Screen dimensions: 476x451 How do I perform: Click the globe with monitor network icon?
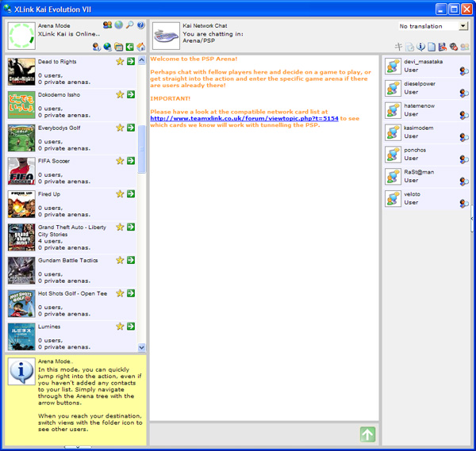click(x=107, y=47)
